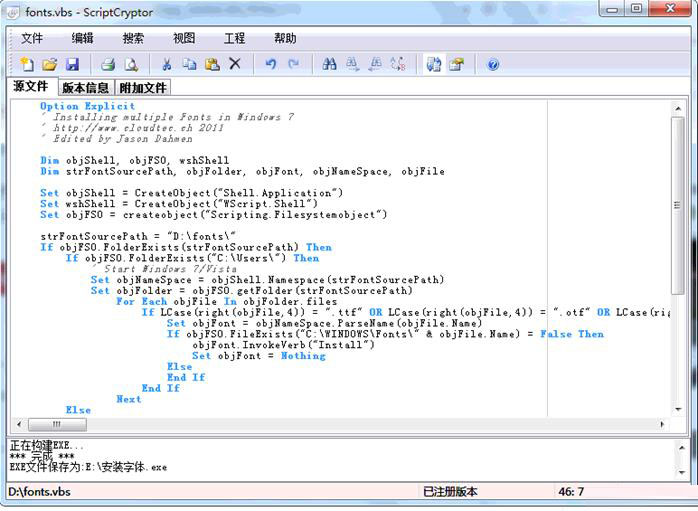Click the 46: 7 cursor position indicator

pyautogui.click(x=571, y=491)
